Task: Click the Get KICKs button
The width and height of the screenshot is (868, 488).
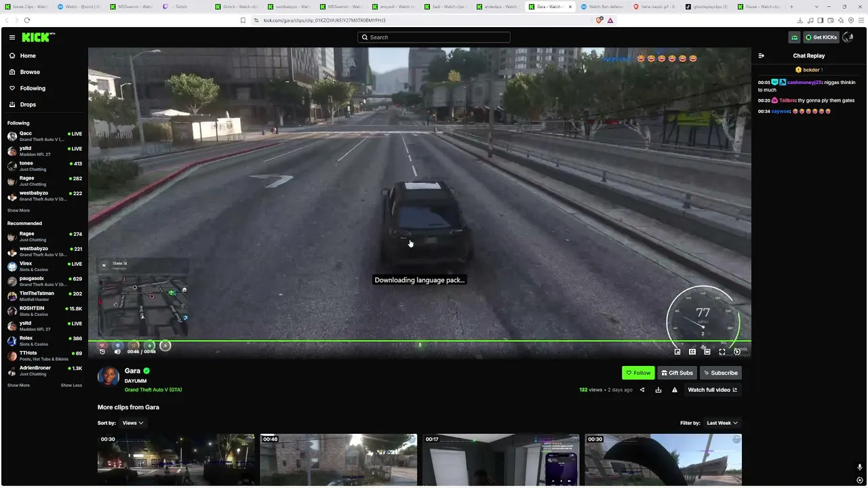Action: coord(821,37)
